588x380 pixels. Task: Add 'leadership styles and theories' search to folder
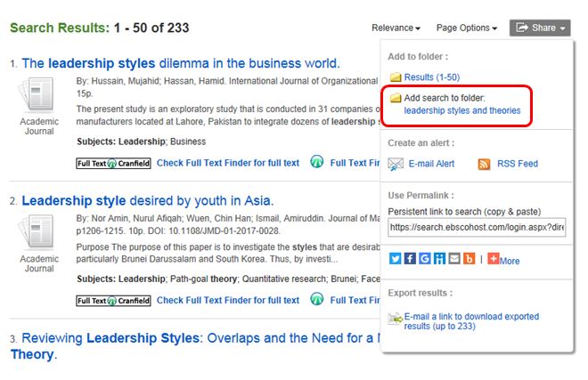461,110
